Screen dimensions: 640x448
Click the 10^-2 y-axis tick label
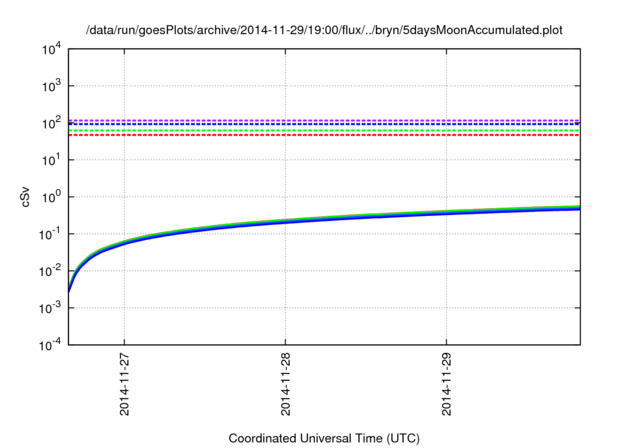pos(50,271)
